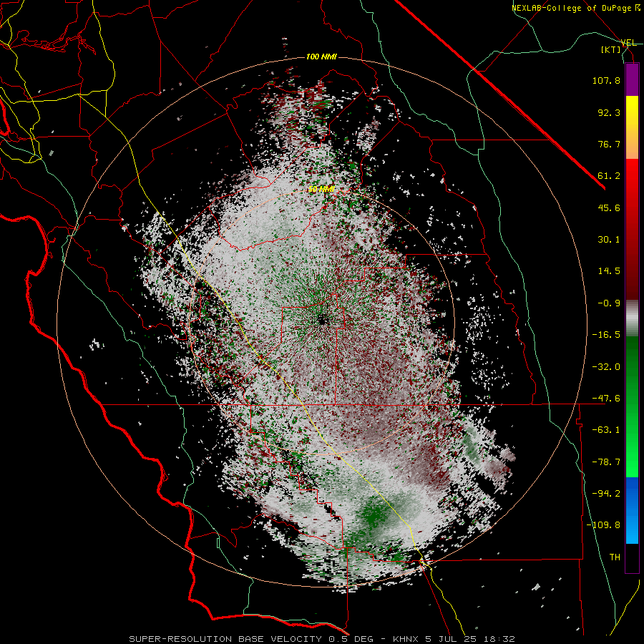Click the Super-Resolution Base Velocity footer caption

pyautogui.click(x=321, y=639)
